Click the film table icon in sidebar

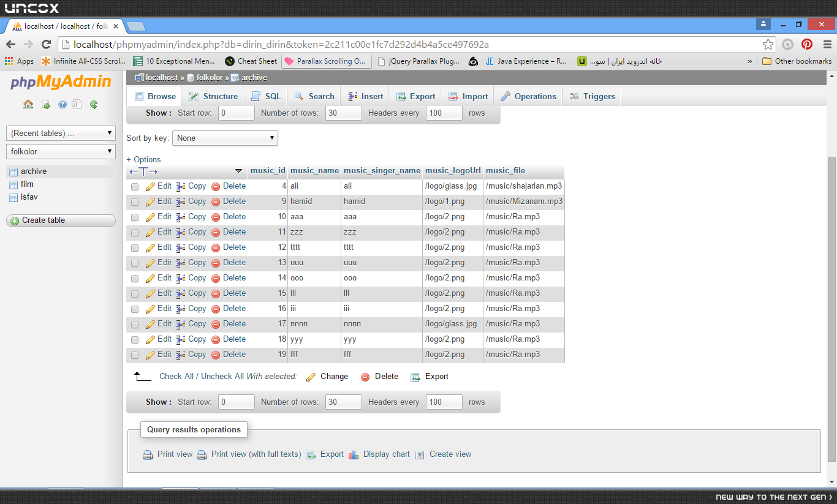point(13,184)
